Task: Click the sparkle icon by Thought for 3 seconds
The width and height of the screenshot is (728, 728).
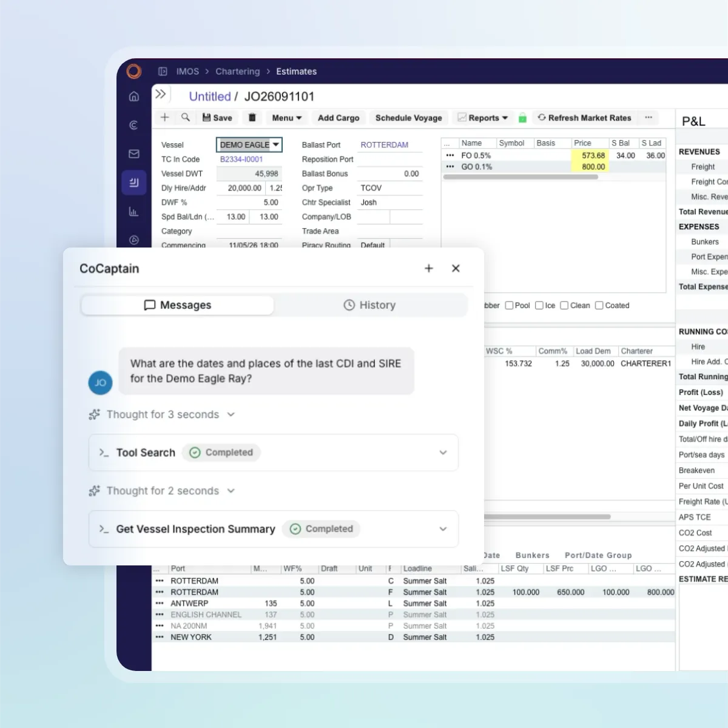Action: [94, 414]
